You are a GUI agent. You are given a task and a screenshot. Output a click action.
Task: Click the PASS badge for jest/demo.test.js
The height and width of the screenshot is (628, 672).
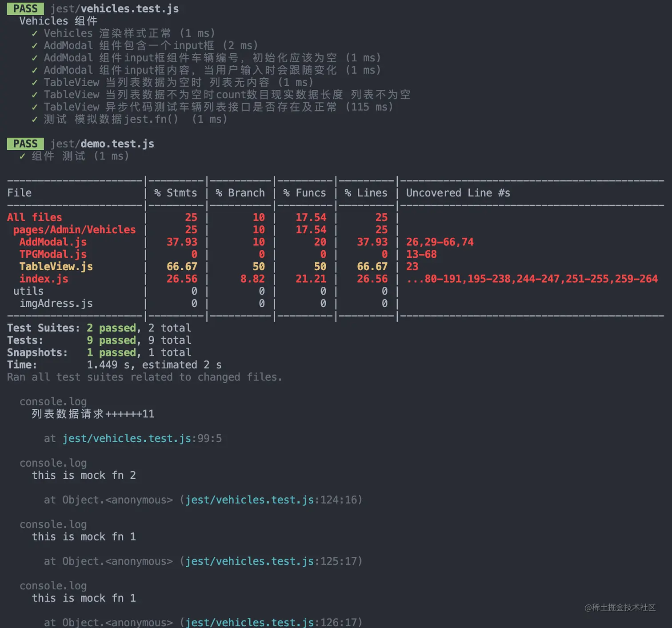tap(25, 144)
